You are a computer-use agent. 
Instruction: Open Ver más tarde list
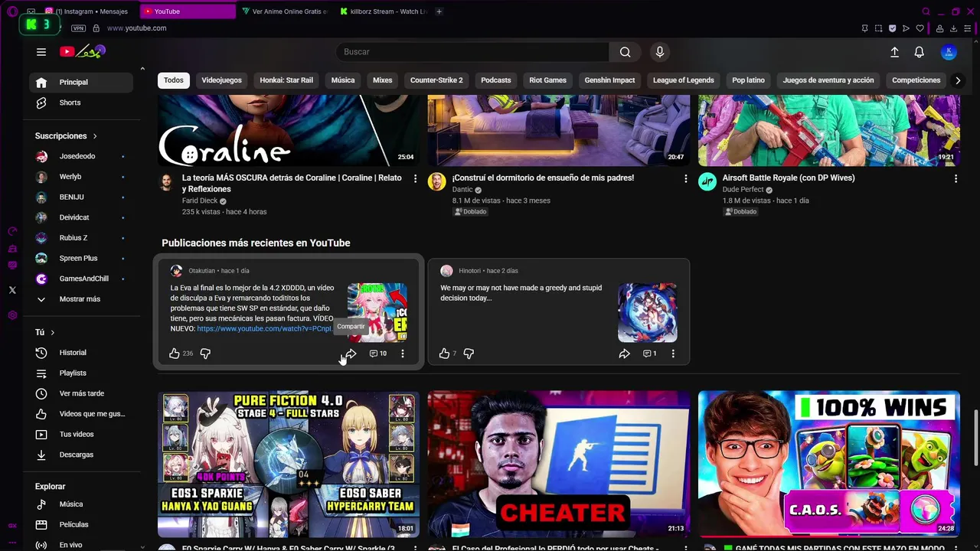(x=80, y=393)
